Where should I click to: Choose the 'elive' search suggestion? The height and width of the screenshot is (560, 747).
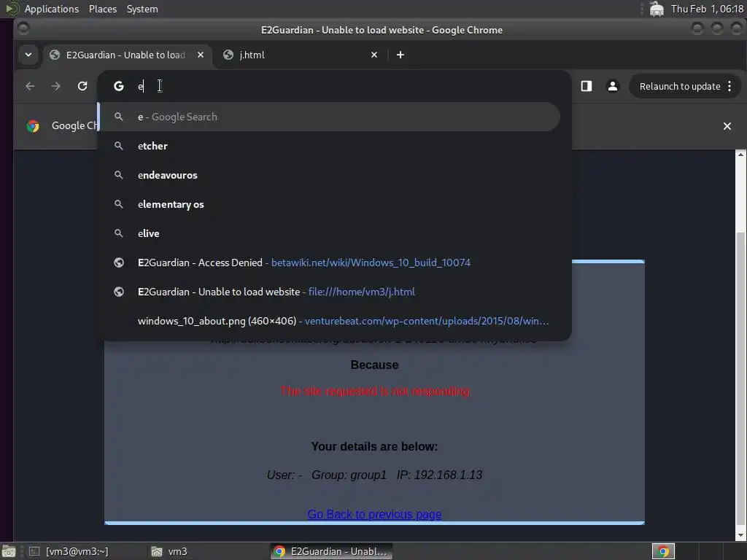330,233
